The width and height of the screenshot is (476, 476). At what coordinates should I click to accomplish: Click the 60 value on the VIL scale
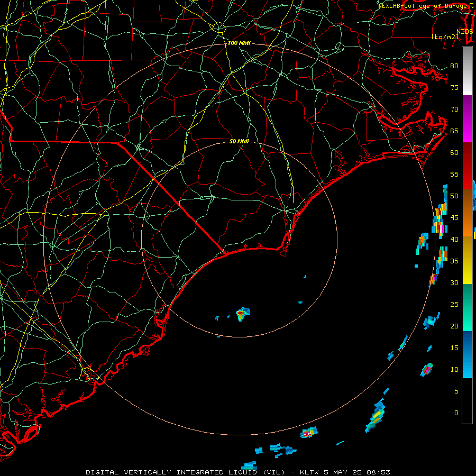click(x=454, y=153)
